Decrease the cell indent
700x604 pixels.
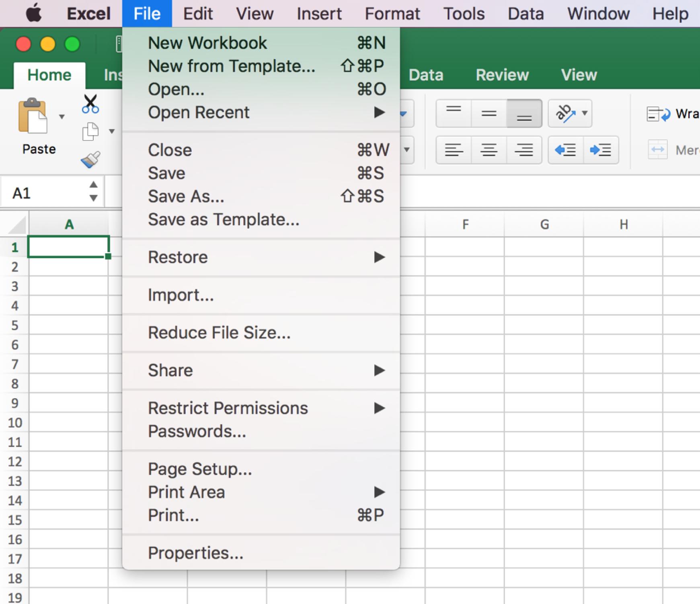[565, 150]
